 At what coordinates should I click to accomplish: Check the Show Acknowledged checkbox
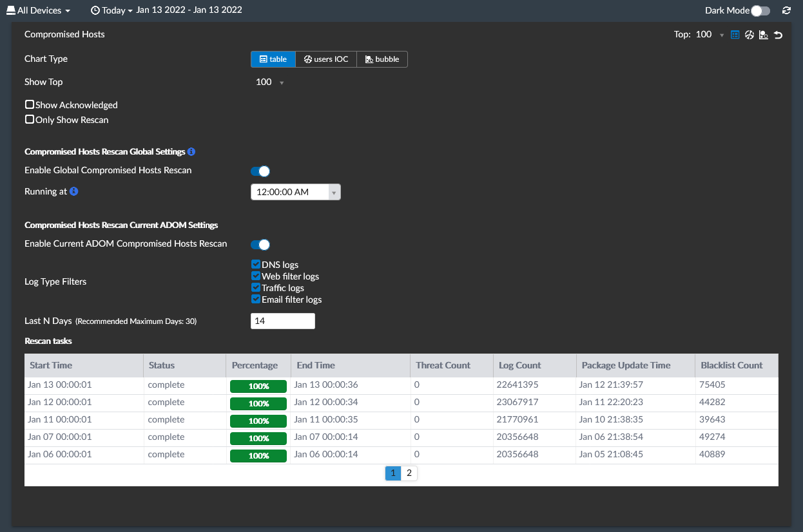click(30, 104)
